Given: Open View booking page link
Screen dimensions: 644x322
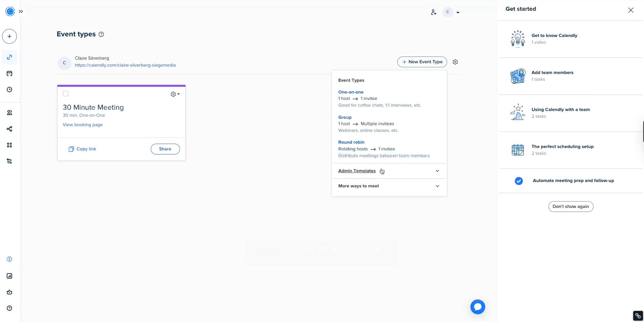Looking at the screenshot, I should [83, 124].
